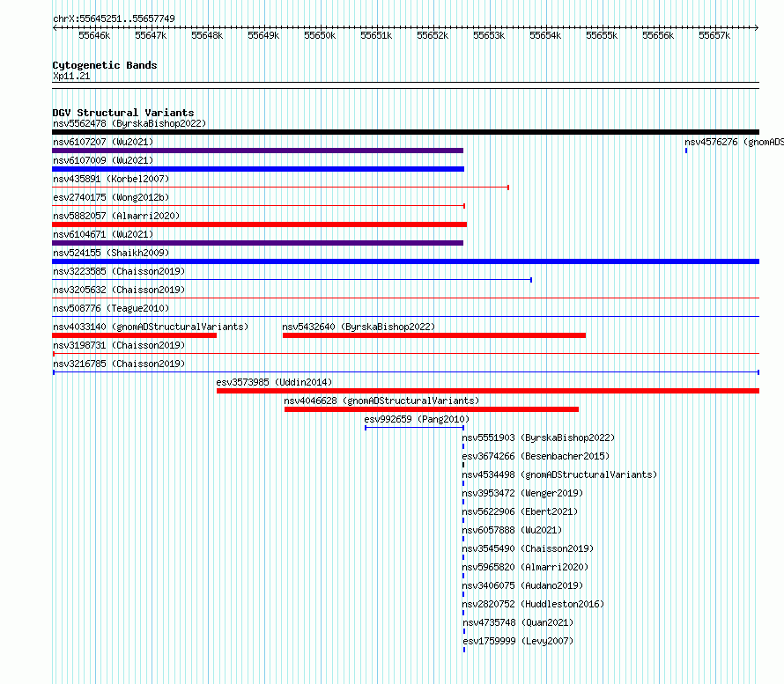This screenshot has height=684, width=784.
Task: Select the black nsv5562478 variant bar
Action: coord(405,132)
